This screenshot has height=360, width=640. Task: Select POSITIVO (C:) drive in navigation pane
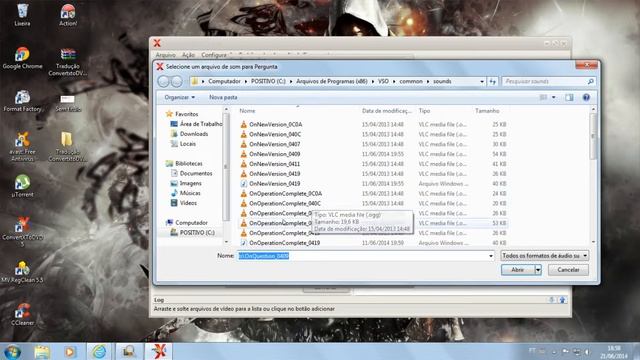click(x=193, y=232)
